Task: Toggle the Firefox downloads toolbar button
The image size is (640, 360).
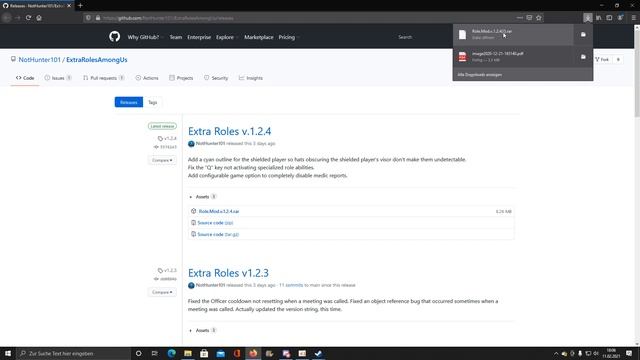Action: pos(588,18)
